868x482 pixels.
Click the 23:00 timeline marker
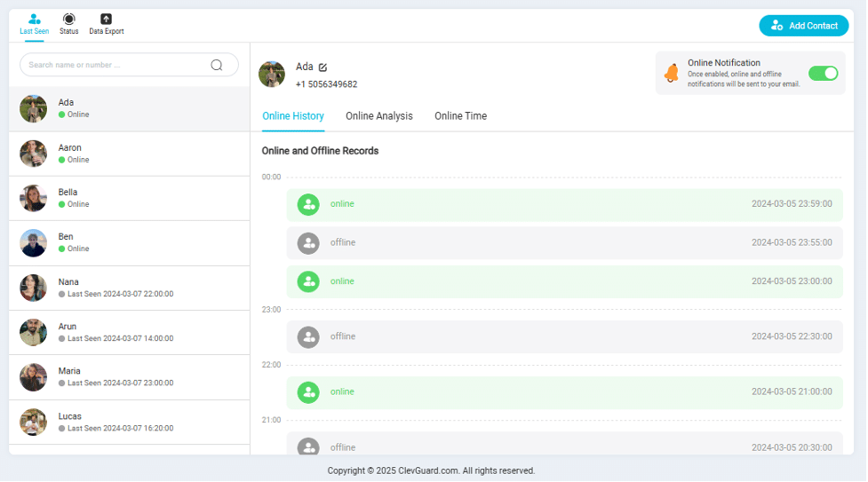pyautogui.click(x=271, y=309)
